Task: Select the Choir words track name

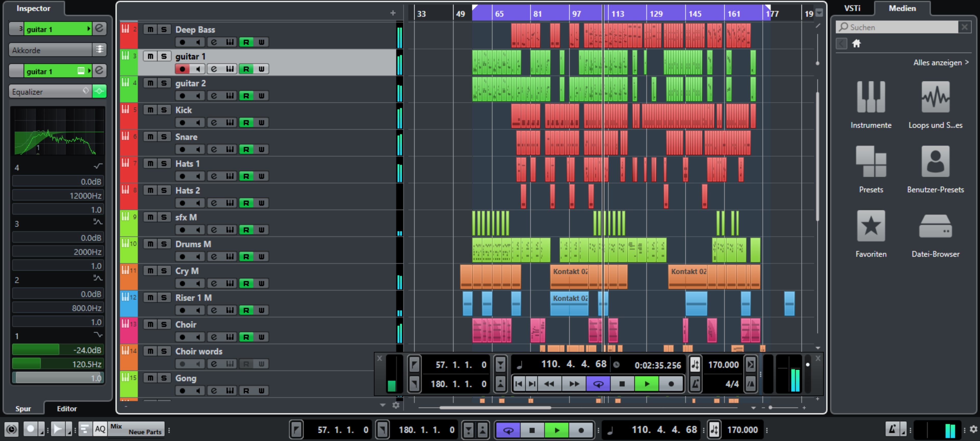Action: (x=199, y=352)
